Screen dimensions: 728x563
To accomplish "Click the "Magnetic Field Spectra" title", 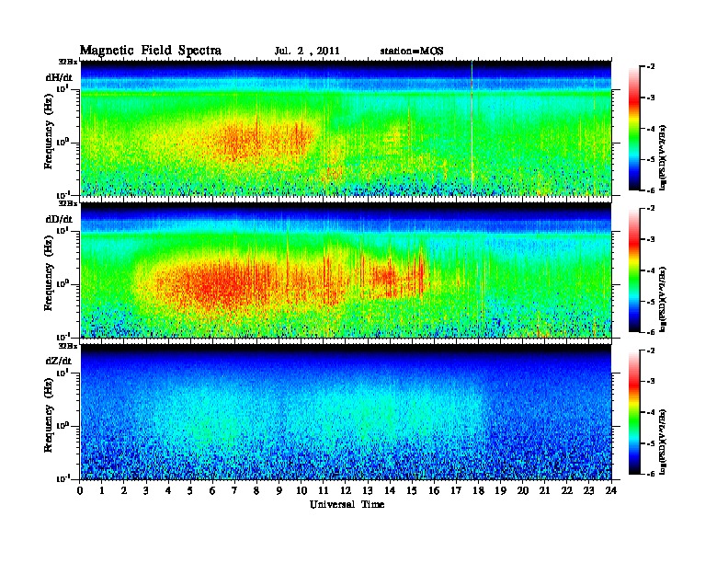I will pos(151,51).
